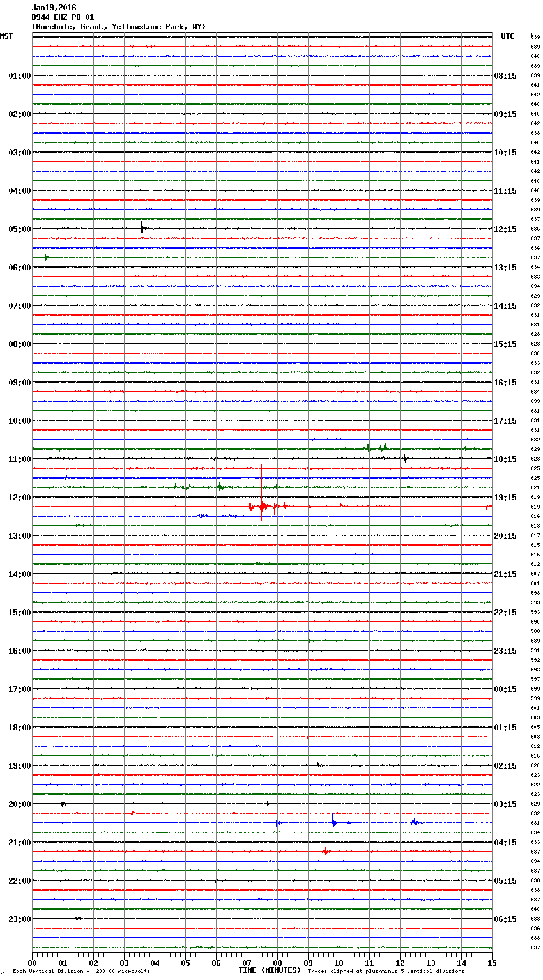Select the 16:00 MST hour label
The width and height of the screenshot is (543, 980).
coord(20,651)
